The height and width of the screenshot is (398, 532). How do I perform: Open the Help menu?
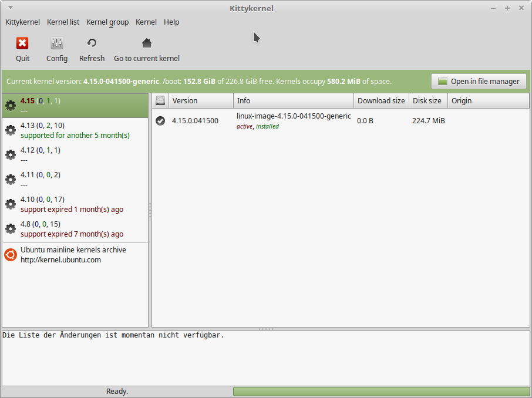171,22
